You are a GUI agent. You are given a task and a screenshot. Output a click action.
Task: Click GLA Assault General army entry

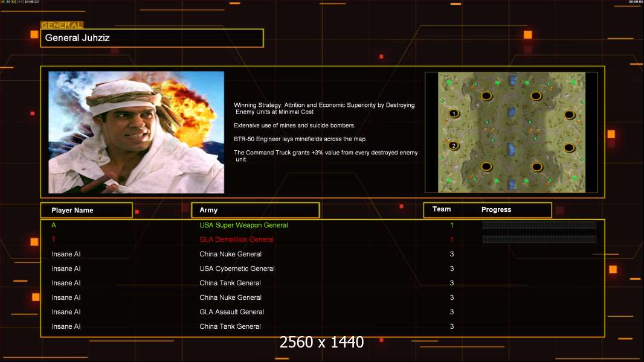231,312
